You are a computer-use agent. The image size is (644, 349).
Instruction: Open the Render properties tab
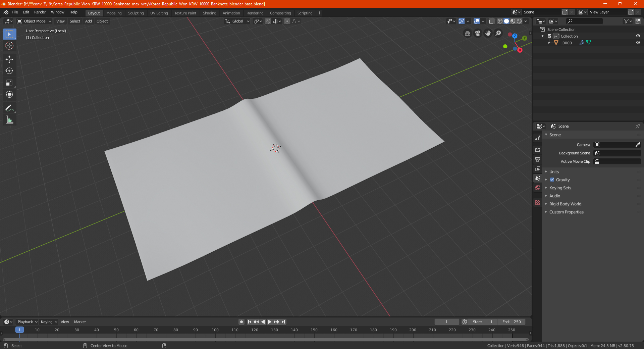[538, 150]
